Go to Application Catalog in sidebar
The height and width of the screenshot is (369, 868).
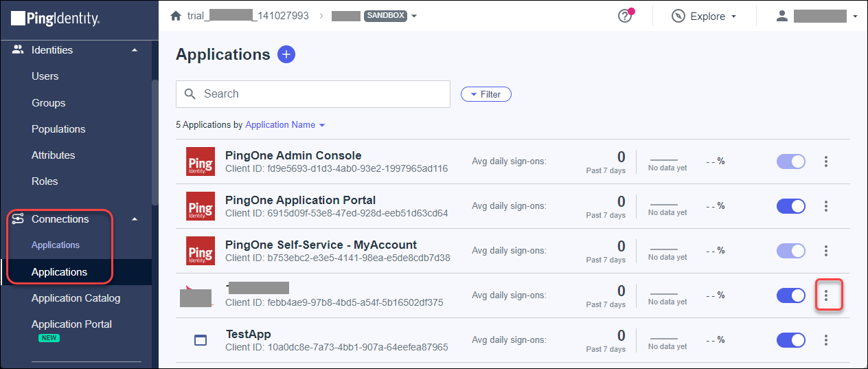click(x=76, y=298)
